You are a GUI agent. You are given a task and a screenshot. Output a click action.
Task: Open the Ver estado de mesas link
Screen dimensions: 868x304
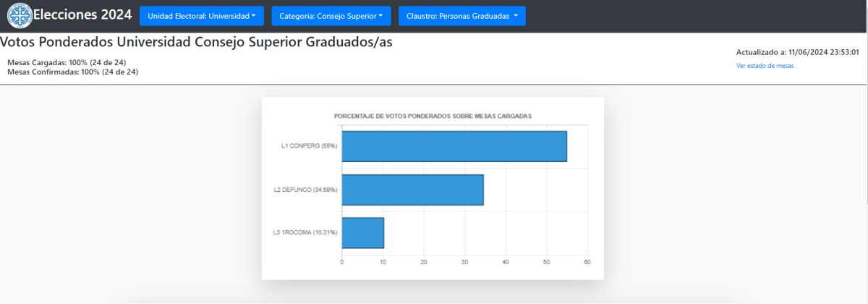(x=765, y=65)
